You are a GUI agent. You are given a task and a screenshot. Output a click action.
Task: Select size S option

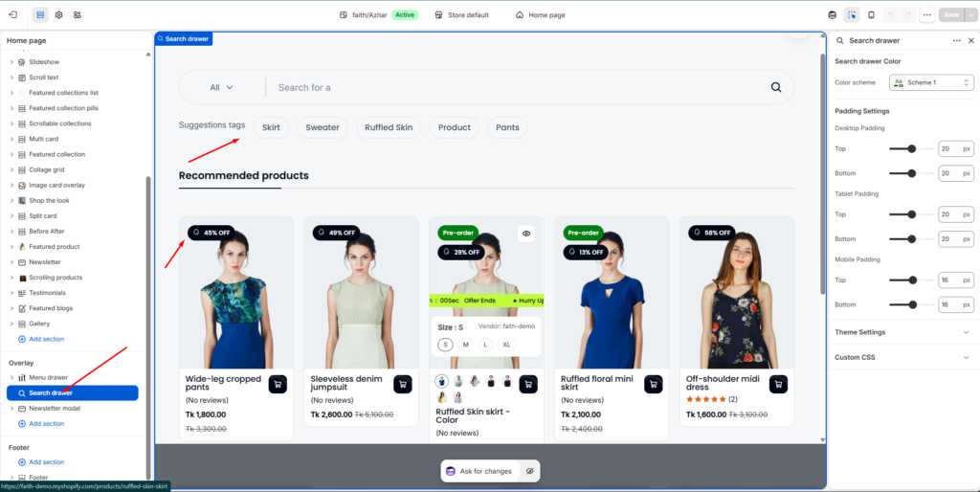[x=446, y=345]
